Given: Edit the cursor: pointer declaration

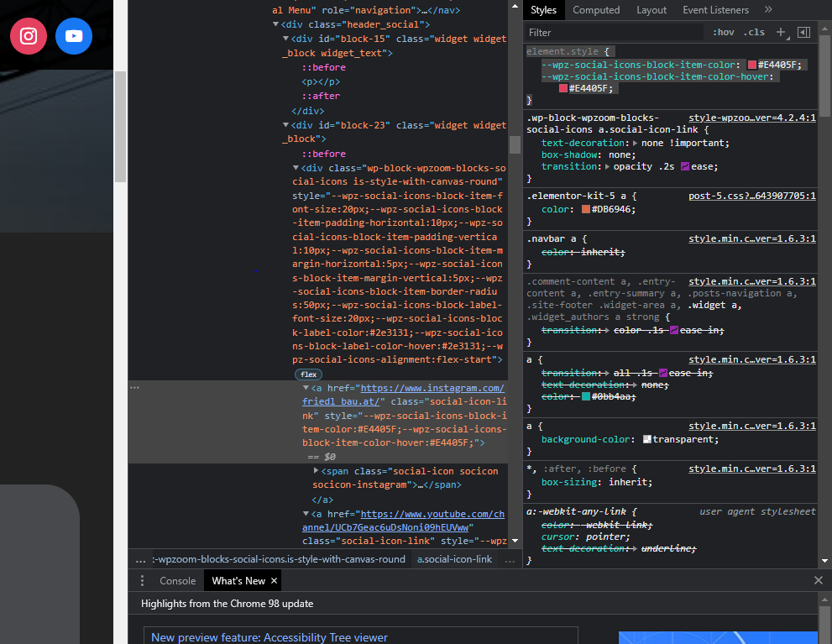Looking at the screenshot, I should (x=585, y=537).
